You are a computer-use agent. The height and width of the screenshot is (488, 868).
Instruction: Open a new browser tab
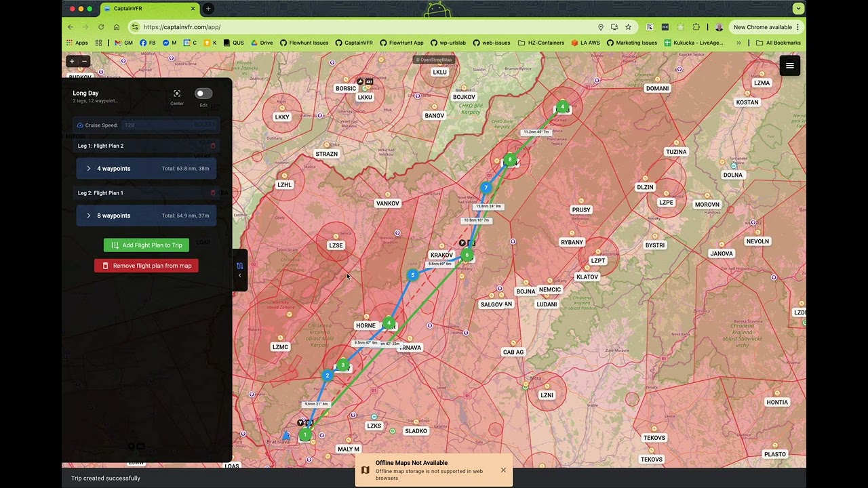tap(208, 9)
